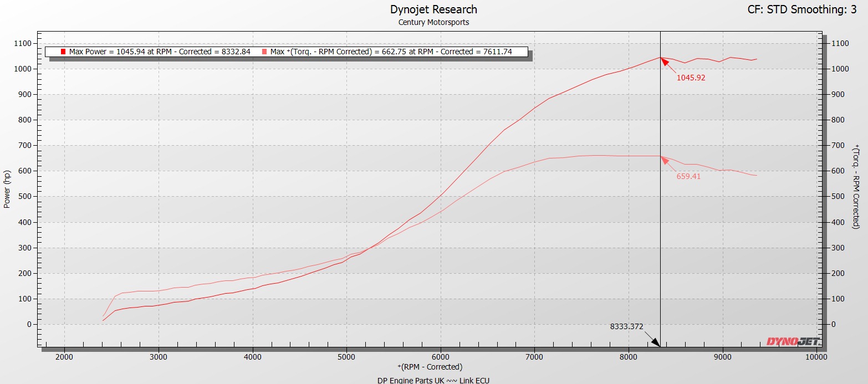This screenshot has width=868, height=384.
Task: Click the red arrow marker at peak power
Action: pos(665,61)
